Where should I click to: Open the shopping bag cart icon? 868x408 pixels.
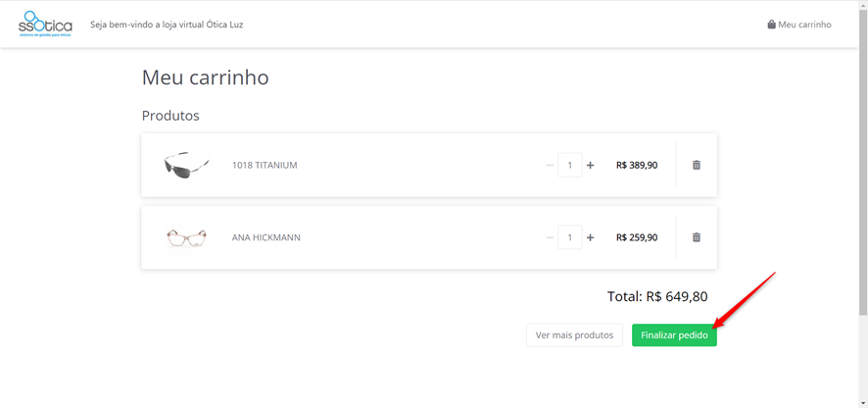pos(771,25)
